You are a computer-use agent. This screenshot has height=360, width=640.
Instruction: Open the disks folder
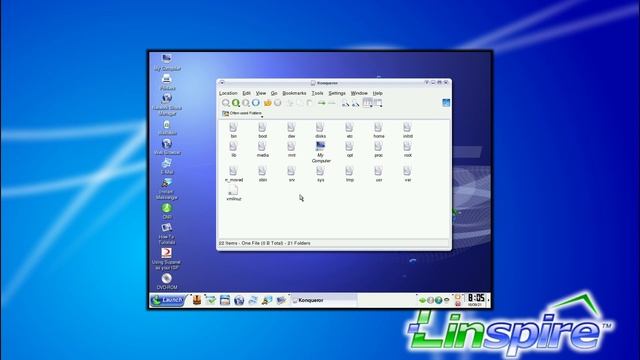(x=320, y=131)
